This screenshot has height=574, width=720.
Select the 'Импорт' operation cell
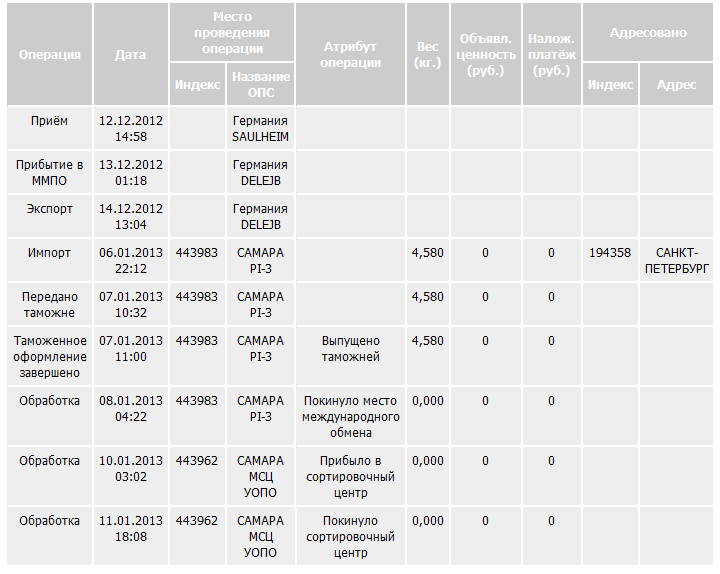coord(49,253)
